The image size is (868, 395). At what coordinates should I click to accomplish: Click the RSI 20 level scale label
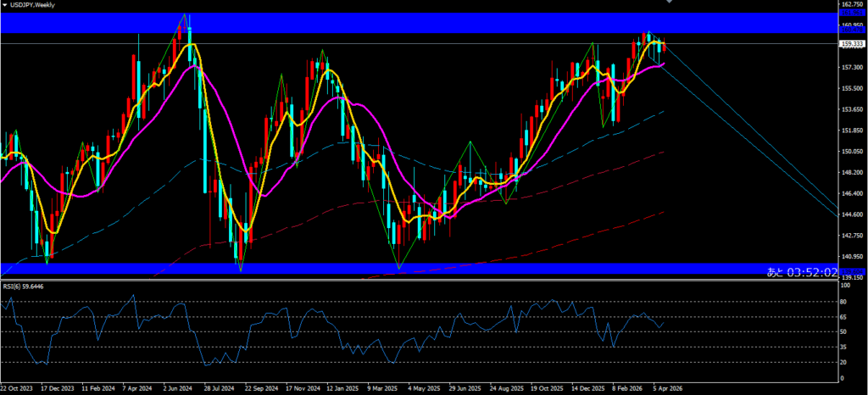(x=844, y=362)
